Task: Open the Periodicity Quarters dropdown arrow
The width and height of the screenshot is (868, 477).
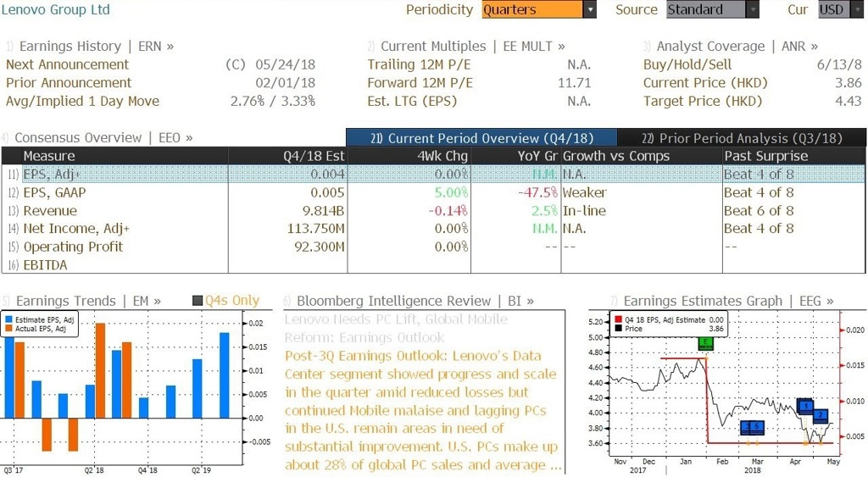Action: tap(590, 9)
